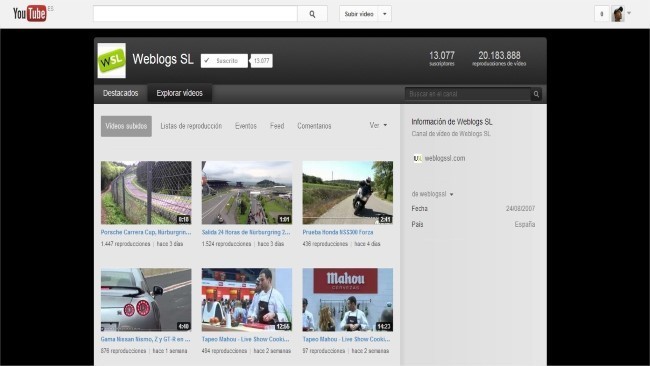Open the Subir vídeo dropdown arrow
The image size is (650, 366).
pyautogui.click(x=385, y=14)
